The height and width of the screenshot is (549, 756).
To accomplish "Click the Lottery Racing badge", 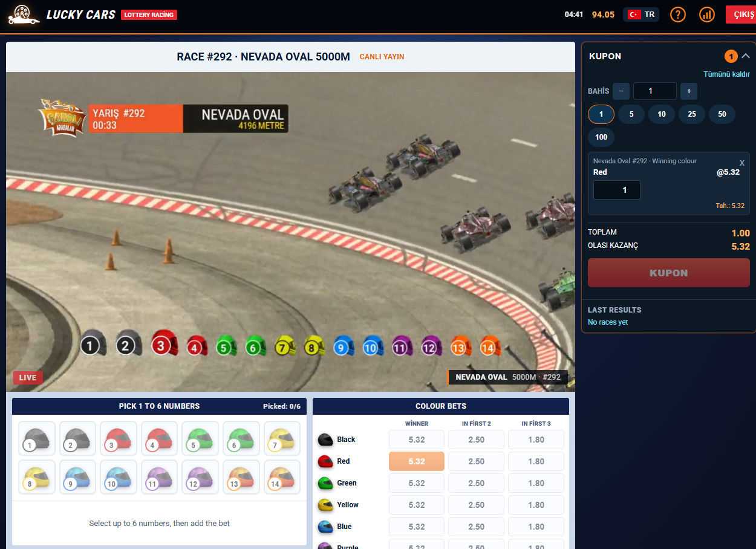I will click(149, 15).
